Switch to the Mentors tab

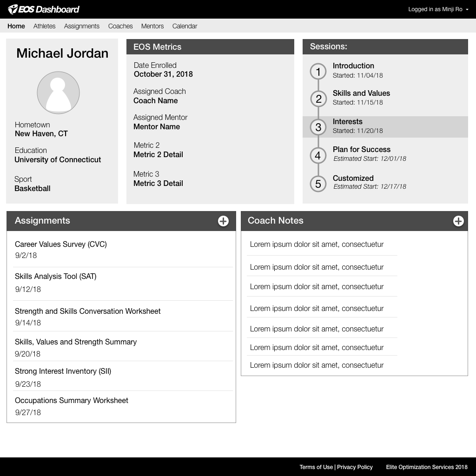point(152,26)
